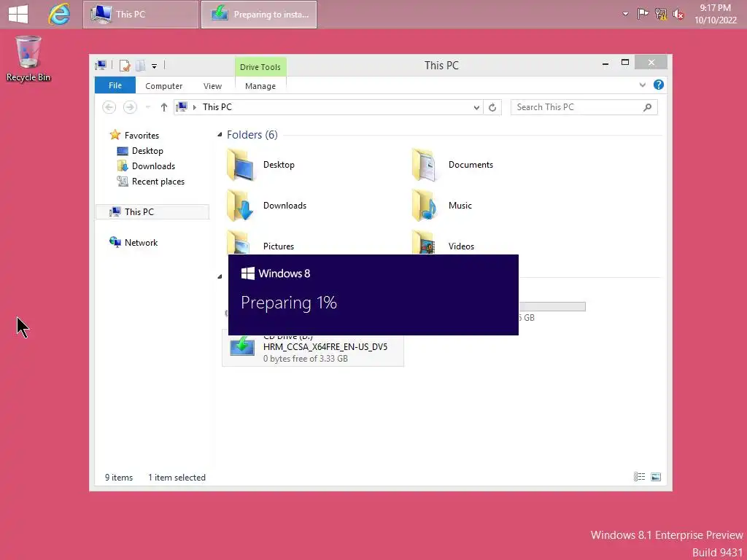The height and width of the screenshot is (560, 747).
Task: Open the View ribbon tab
Action: pos(212,86)
